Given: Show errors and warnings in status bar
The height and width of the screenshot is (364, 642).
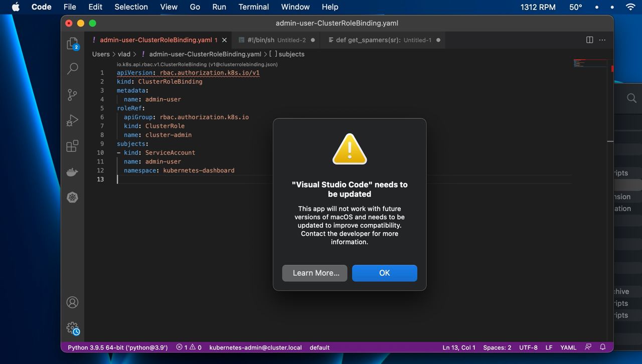Looking at the screenshot, I should pos(189,347).
